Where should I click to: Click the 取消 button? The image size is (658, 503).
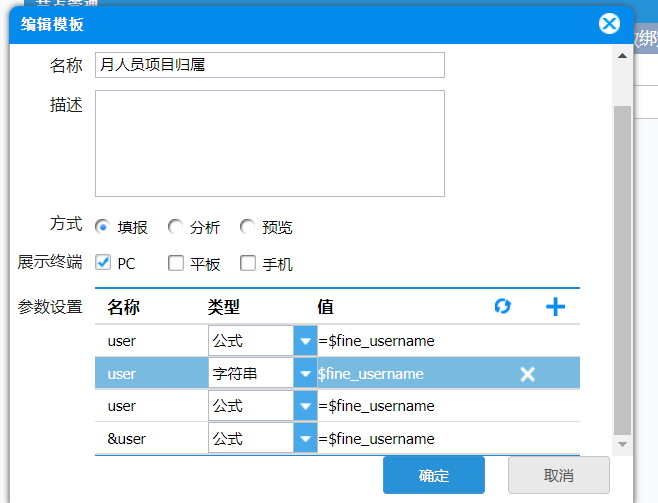[559, 475]
